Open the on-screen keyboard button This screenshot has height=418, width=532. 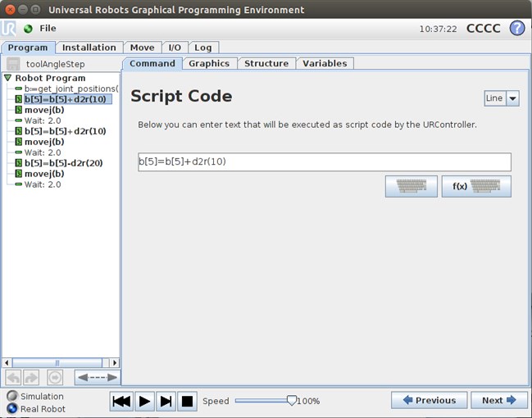(x=412, y=186)
